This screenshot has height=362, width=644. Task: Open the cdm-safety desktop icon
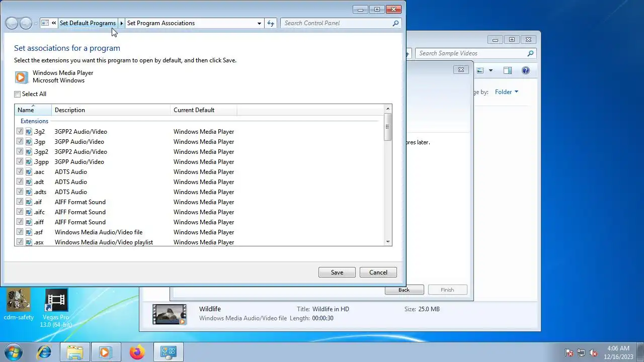click(19, 305)
